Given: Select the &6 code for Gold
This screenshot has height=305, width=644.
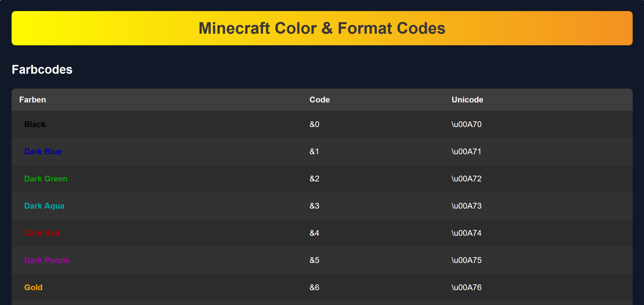Looking at the screenshot, I should coord(314,287).
